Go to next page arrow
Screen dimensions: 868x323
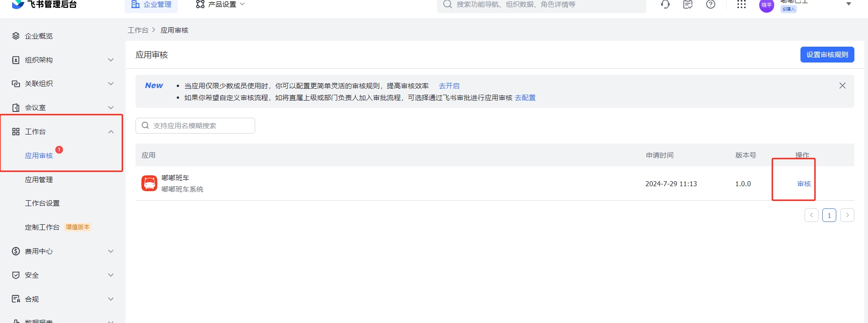pos(847,215)
